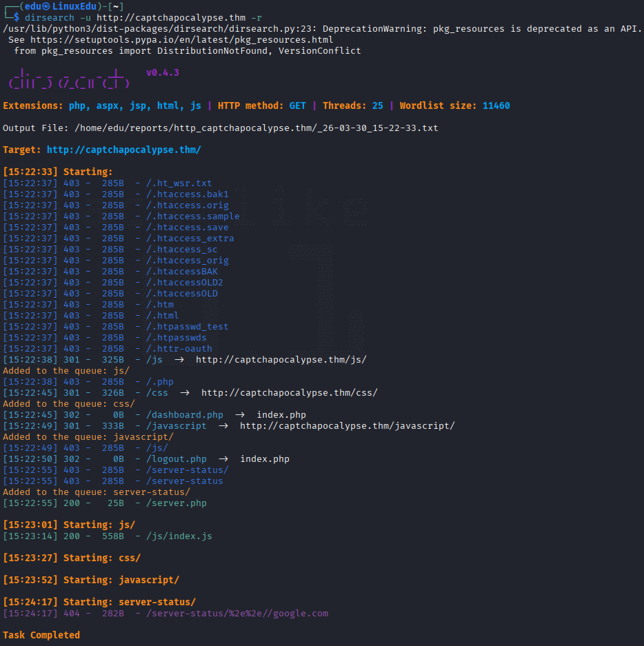Click the 'Starting: css/' heading line
Image resolution: width=644 pixels, height=646 pixels.
(72, 558)
